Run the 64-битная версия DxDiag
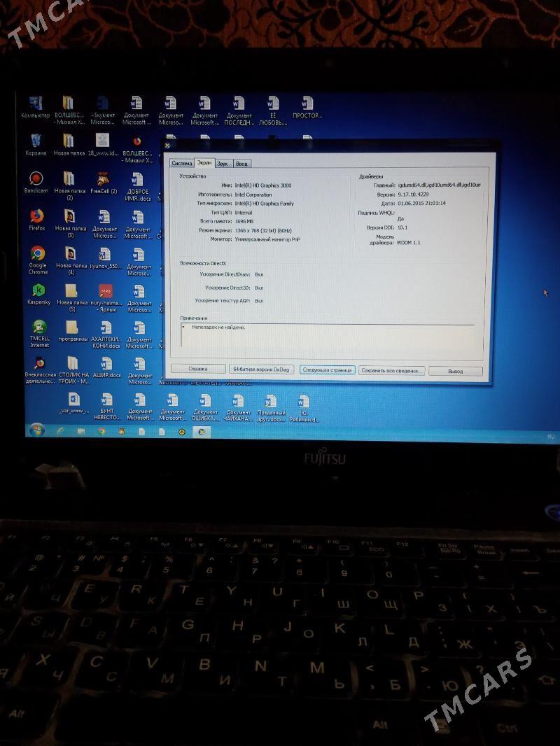560x746 pixels. 262,370
